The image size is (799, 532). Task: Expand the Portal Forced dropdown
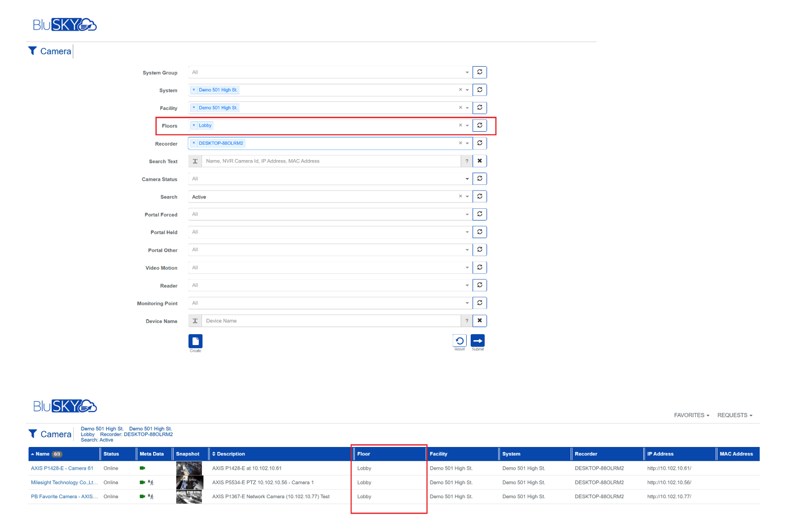click(x=467, y=214)
